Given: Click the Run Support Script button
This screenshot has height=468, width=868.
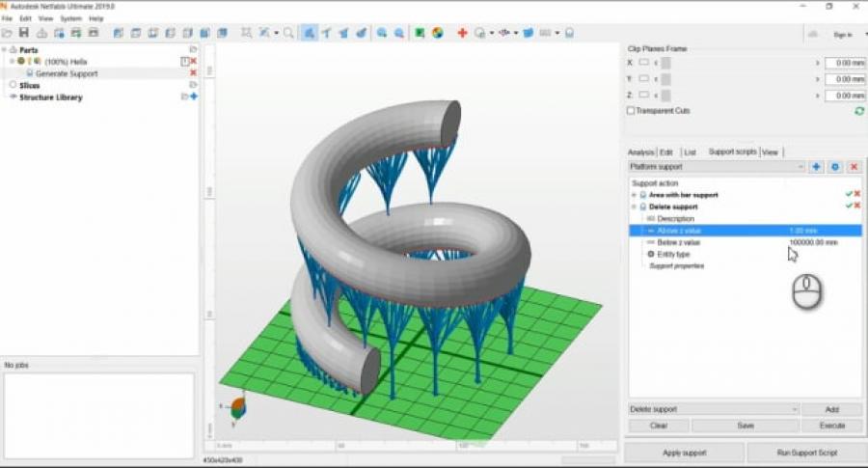Looking at the screenshot, I should pyautogui.click(x=805, y=453).
